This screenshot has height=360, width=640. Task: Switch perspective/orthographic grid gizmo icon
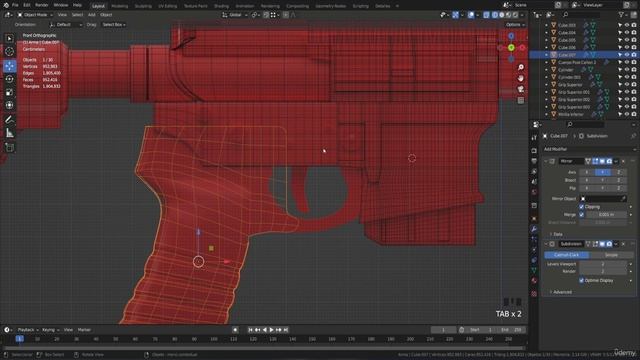(521, 100)
